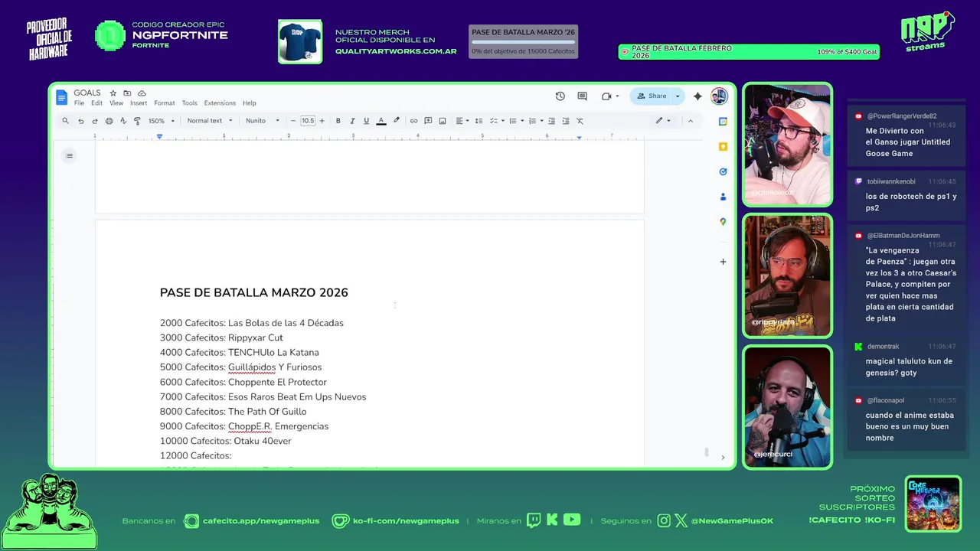Open Google Tasks side panel icon
980x551 pixels.
coord(723,172)
